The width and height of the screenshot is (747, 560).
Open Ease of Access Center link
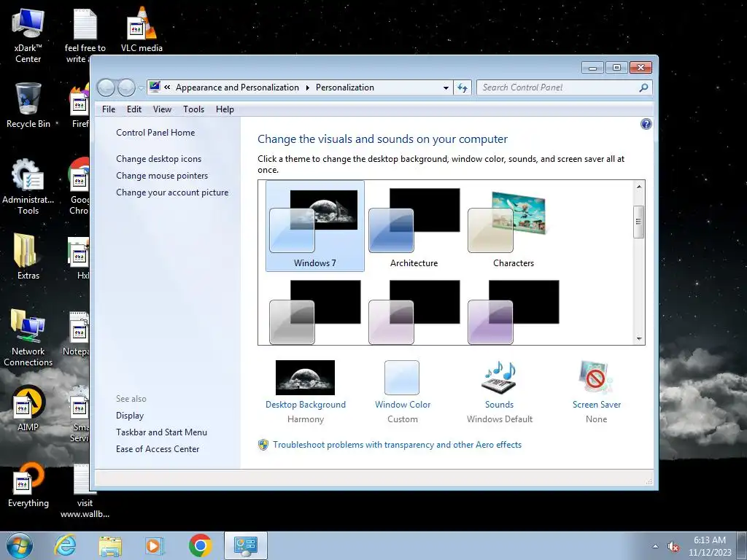(158, 448)
